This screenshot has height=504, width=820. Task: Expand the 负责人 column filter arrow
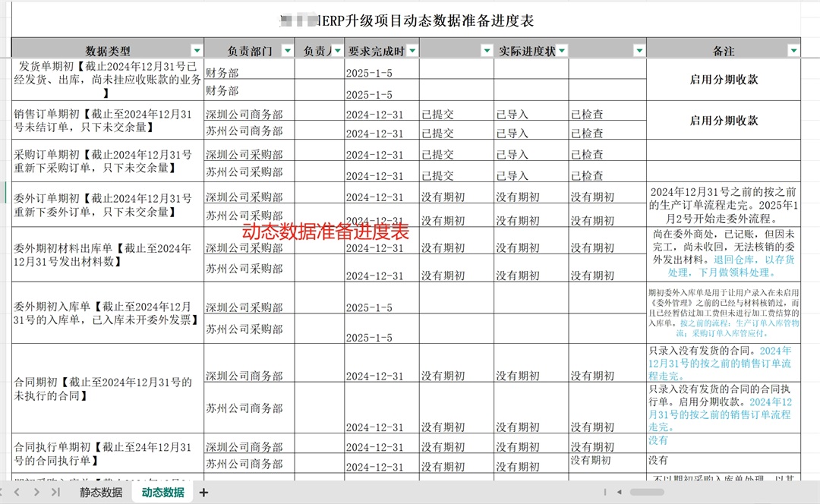pos(337,51)
